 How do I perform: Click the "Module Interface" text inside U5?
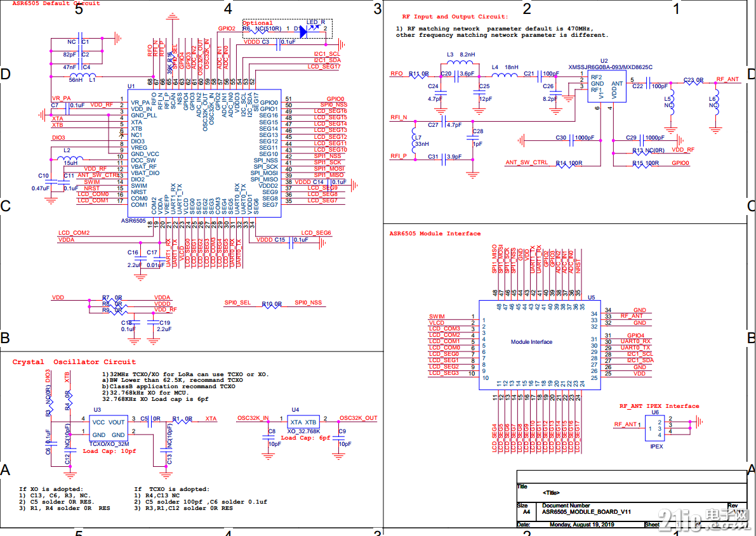[531, 343]
